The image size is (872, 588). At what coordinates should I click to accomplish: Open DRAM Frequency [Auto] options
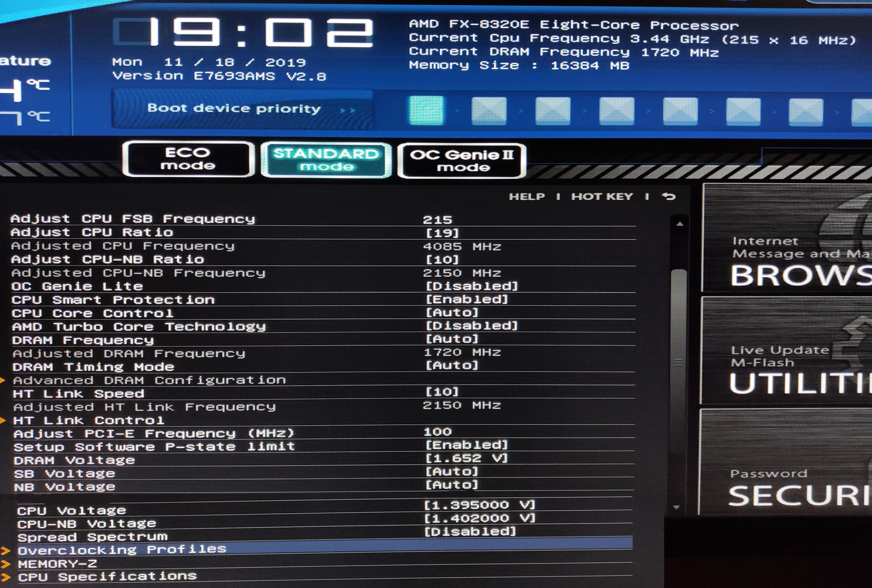(x=452, y=339)
